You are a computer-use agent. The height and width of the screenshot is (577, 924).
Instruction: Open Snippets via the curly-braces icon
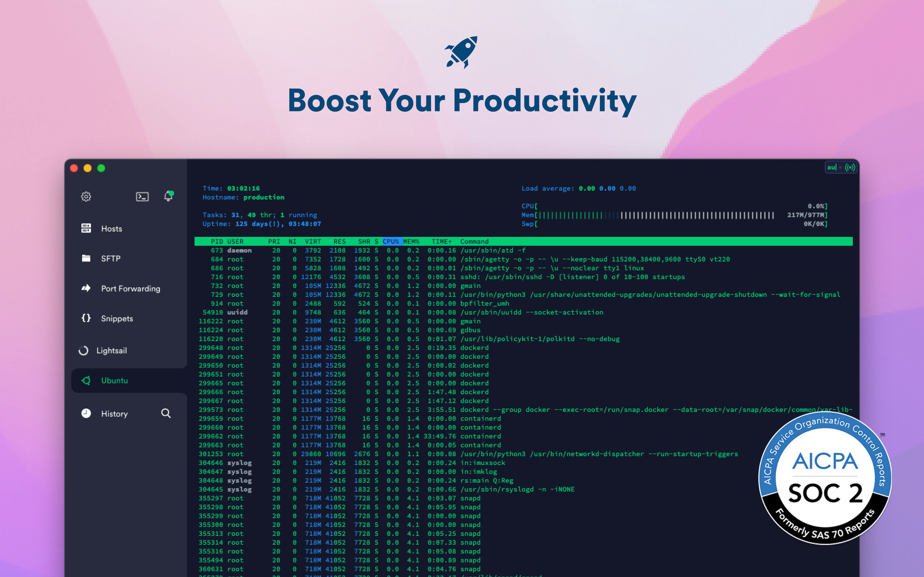[x=86, y=318]
